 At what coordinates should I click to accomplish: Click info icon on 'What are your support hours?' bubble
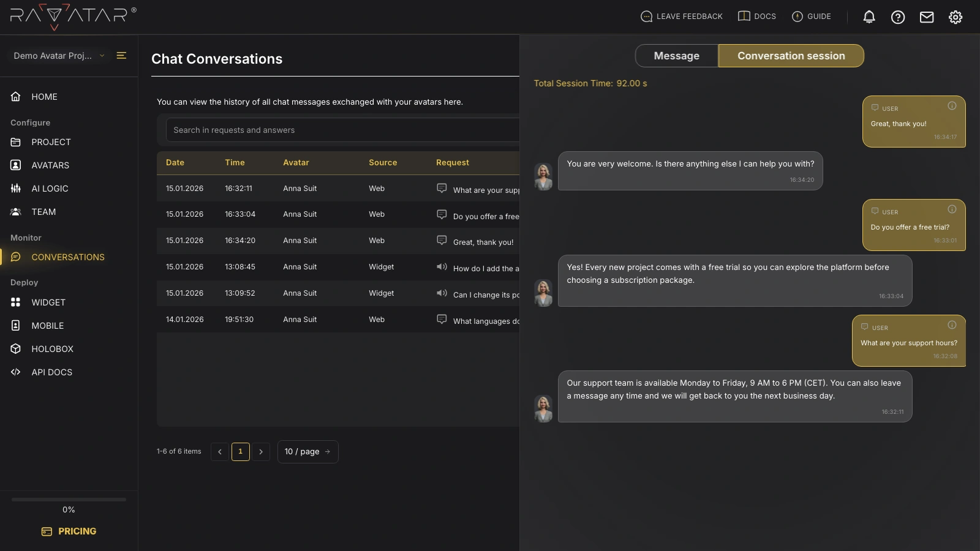(x=952, y=325)
